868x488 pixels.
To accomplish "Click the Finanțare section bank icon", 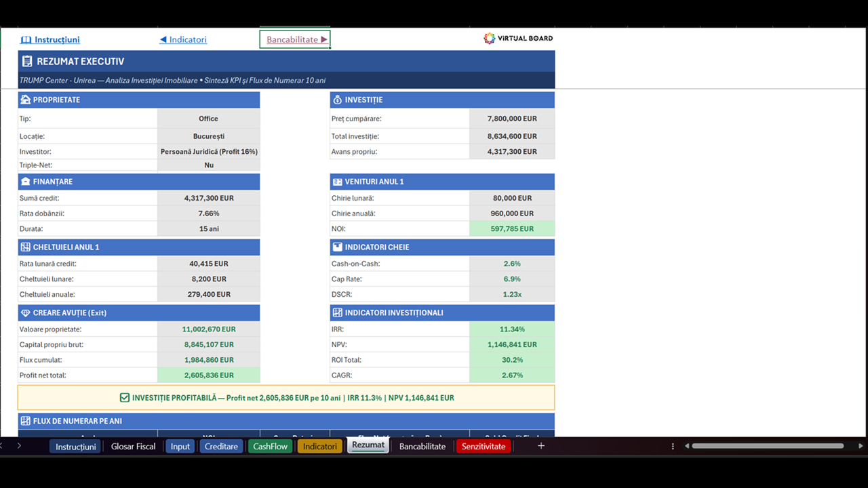I will point(26,182).
